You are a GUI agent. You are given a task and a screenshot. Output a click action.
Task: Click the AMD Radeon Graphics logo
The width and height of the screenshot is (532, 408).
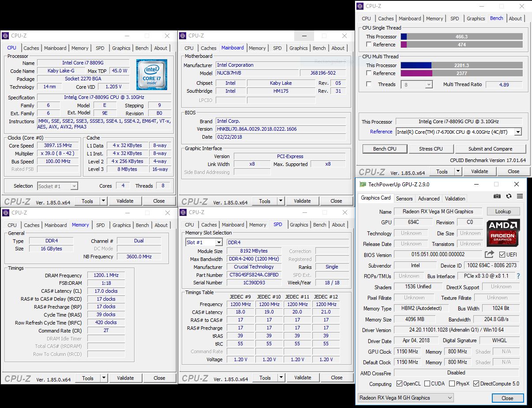(x=503, y=233)
